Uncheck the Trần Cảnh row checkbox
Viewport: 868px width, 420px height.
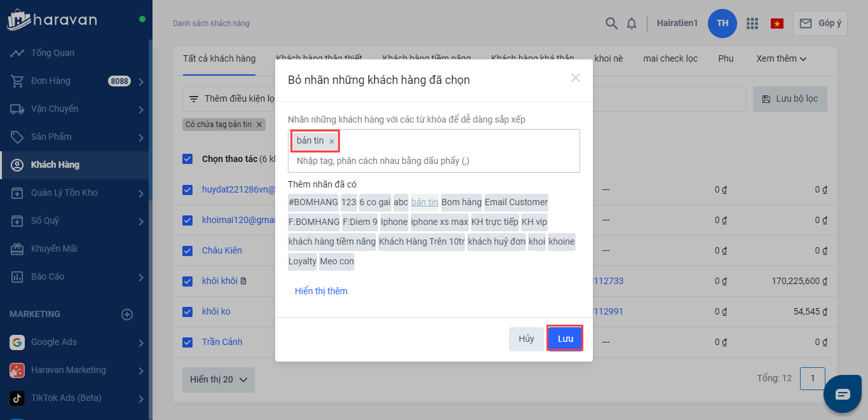187,342
